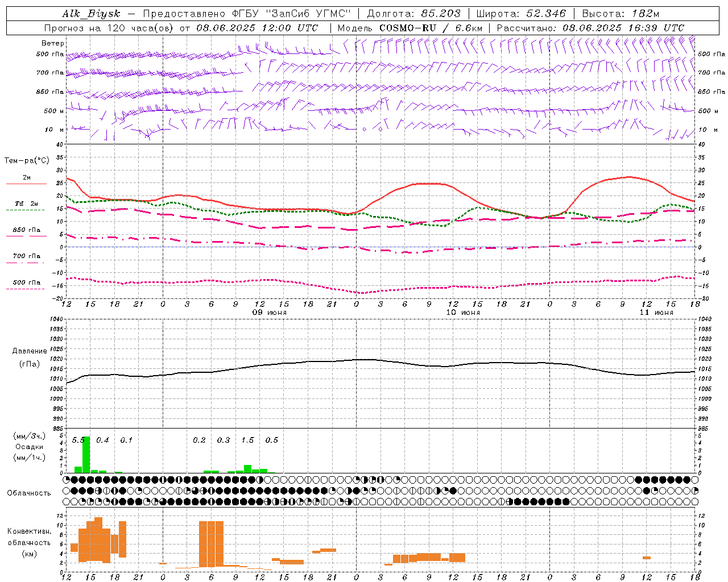
Task: Click the Облачность cloudiness label
Action: click(28, 493)
